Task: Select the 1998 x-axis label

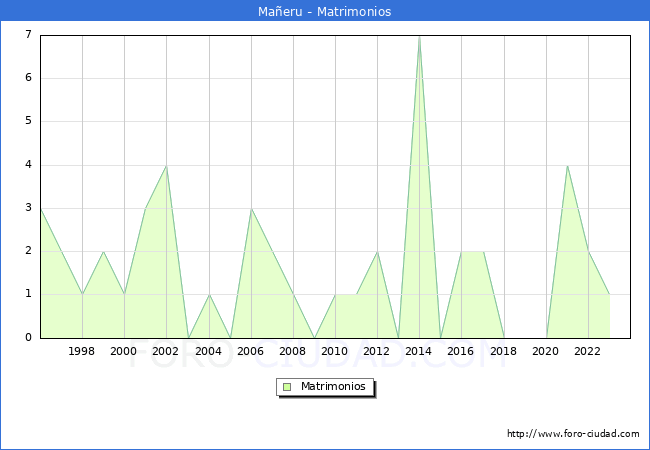Action: pyautogui.click(x=82, y=351)
